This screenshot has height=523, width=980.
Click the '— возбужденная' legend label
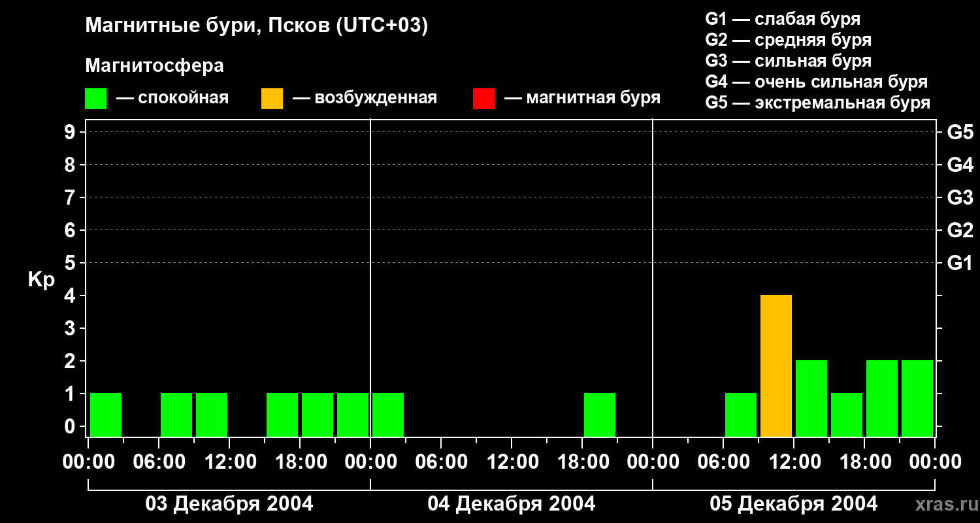pos(365,98)
